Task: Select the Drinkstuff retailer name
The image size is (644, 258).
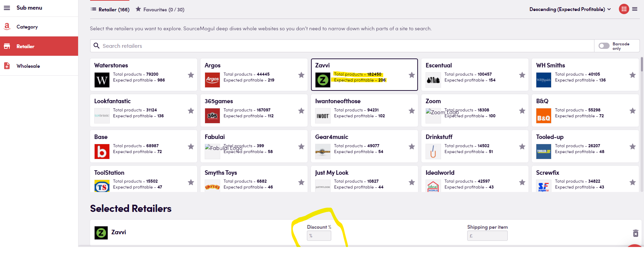Action: coord(439,137)
